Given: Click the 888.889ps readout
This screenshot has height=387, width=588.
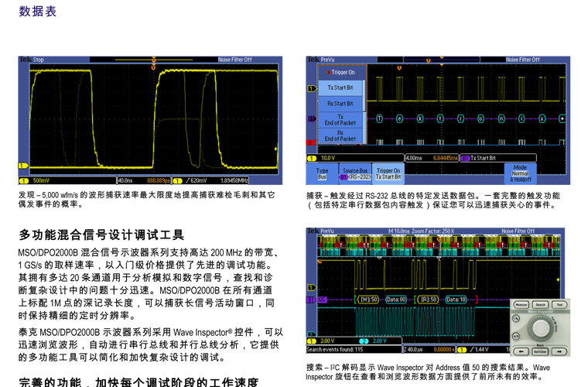Looking at the screenshot, I should point(159,181).
